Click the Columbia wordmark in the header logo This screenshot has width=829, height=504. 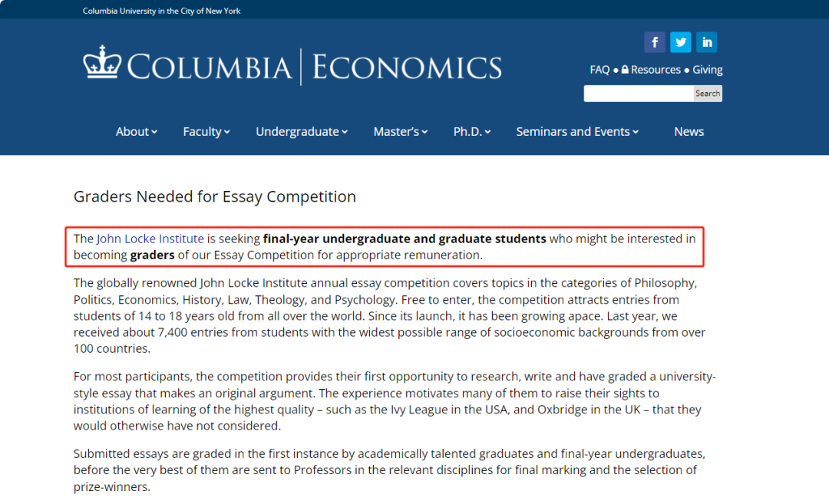coord(210,67)
